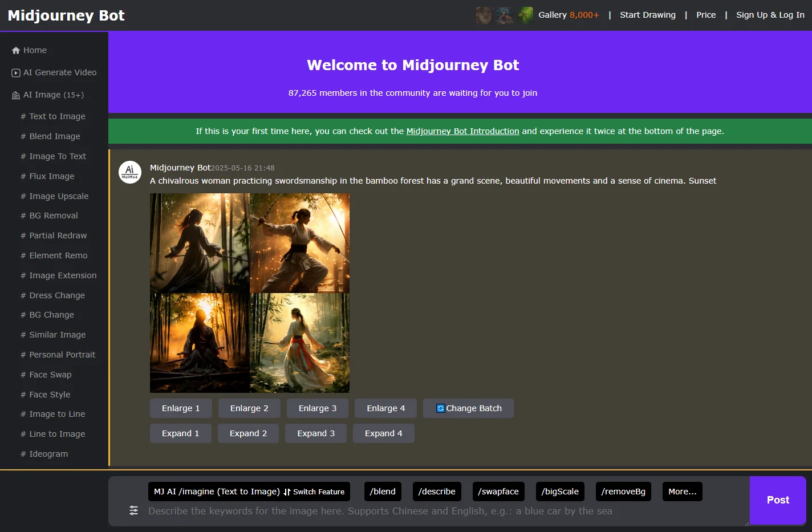This screenshot has height=532, width=812.
Task: Open Face Swap feature
Action: (x=46, y=375)
